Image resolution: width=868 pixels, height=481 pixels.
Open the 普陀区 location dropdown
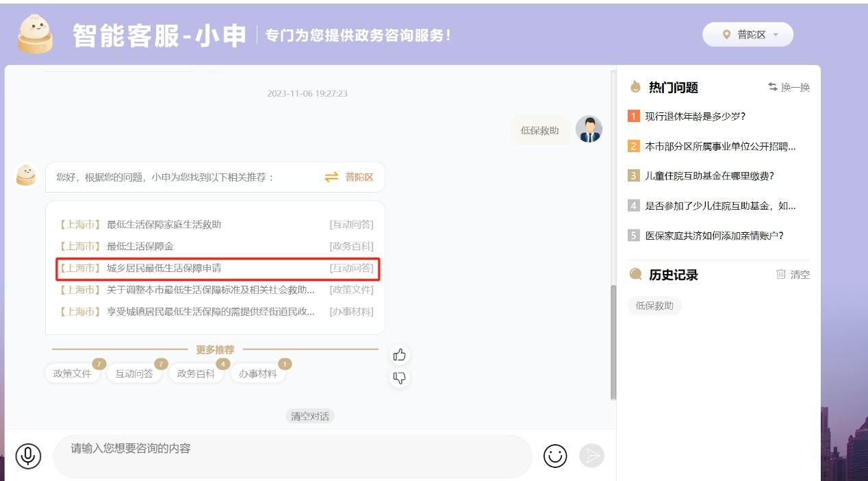coord(748,35)
